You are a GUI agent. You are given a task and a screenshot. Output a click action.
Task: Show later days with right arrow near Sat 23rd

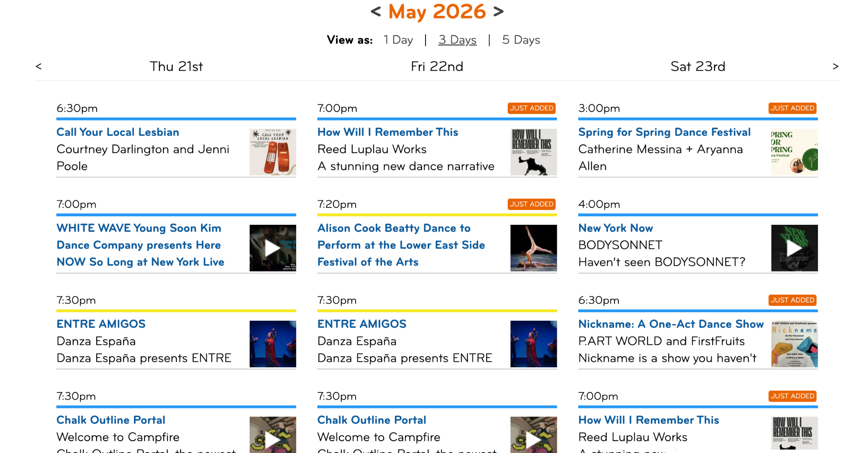(835, 66)
